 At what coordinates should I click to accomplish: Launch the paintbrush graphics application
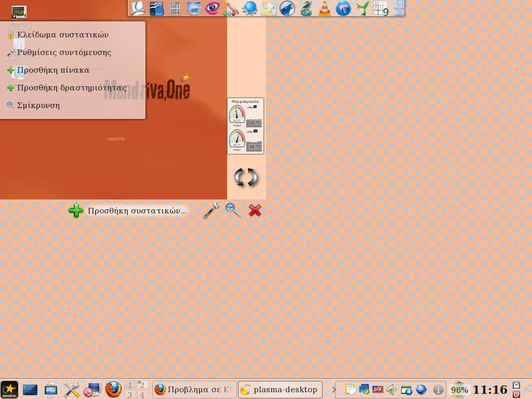[x=231, y=8]
